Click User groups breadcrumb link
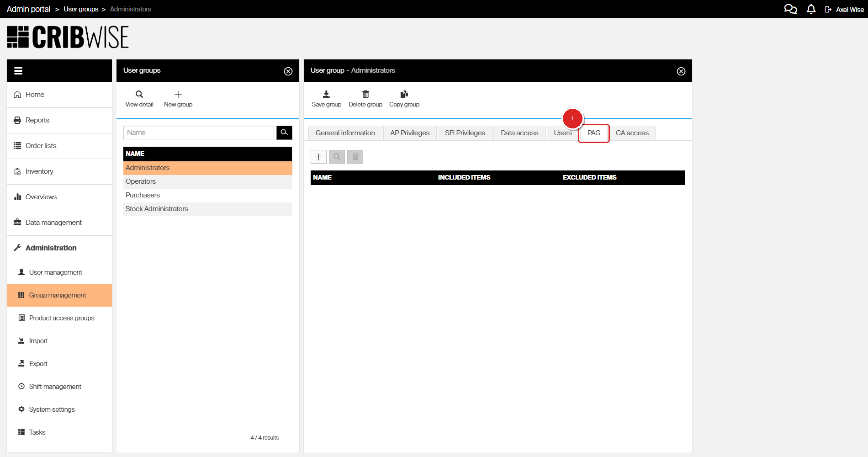Screen dimensions: 868x457 (81, 9)
